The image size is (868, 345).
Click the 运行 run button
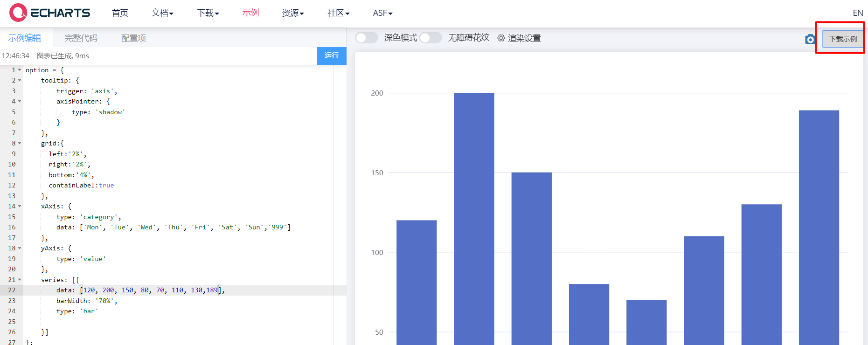coord(332,55)
